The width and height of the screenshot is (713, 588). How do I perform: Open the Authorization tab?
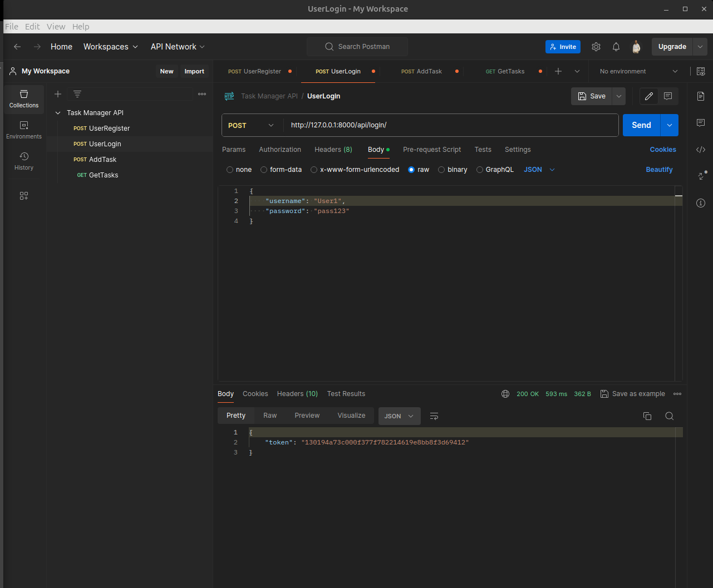[280, 150]
